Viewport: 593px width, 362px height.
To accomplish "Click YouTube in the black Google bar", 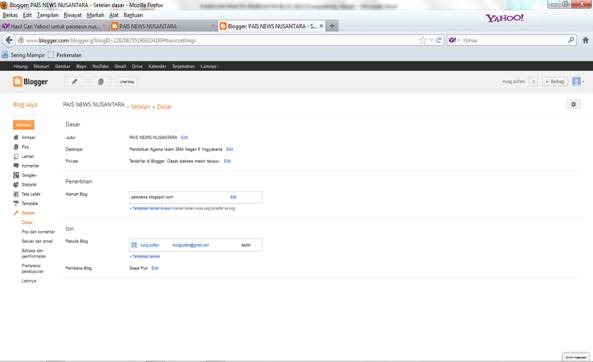I will point(100,66).
